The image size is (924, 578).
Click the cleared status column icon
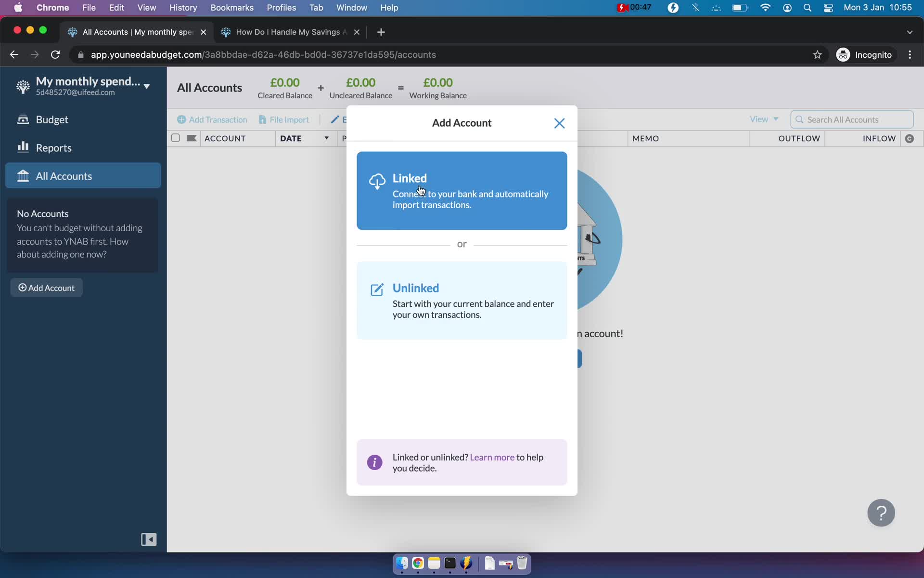tap(909, 139)
